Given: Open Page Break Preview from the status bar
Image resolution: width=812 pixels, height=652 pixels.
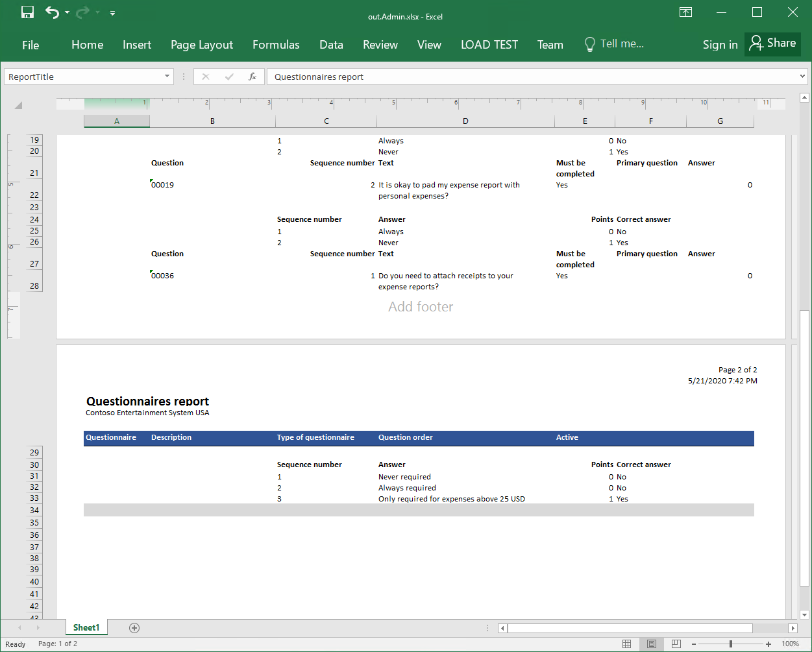Looking at the screenshot, I should click(676, 644).
